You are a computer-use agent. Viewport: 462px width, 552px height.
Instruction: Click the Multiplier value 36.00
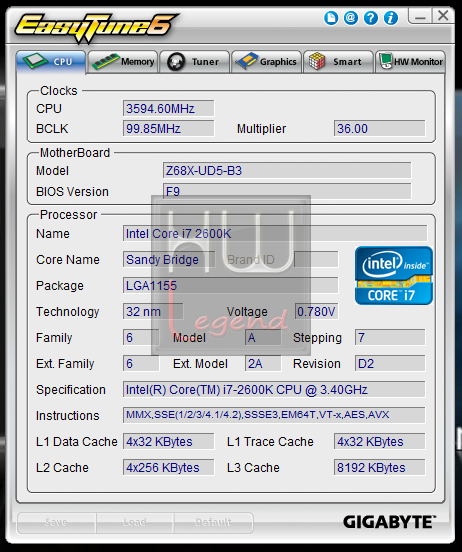pos(379,128)
